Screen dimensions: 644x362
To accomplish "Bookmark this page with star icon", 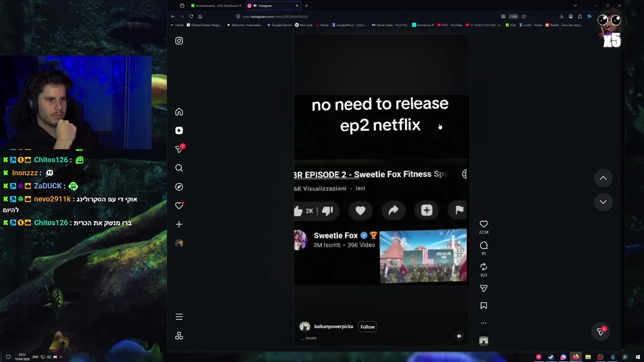I will (x=524, y=17).
